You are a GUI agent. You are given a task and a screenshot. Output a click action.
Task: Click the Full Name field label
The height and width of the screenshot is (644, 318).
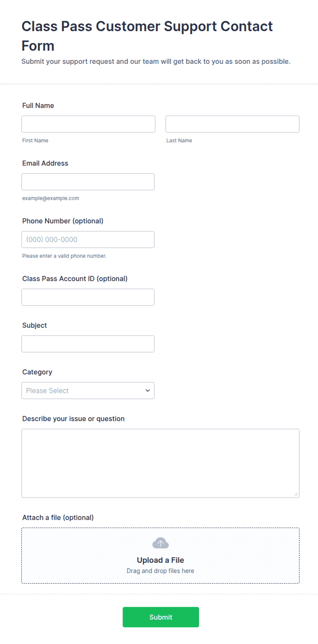point(38,105)
